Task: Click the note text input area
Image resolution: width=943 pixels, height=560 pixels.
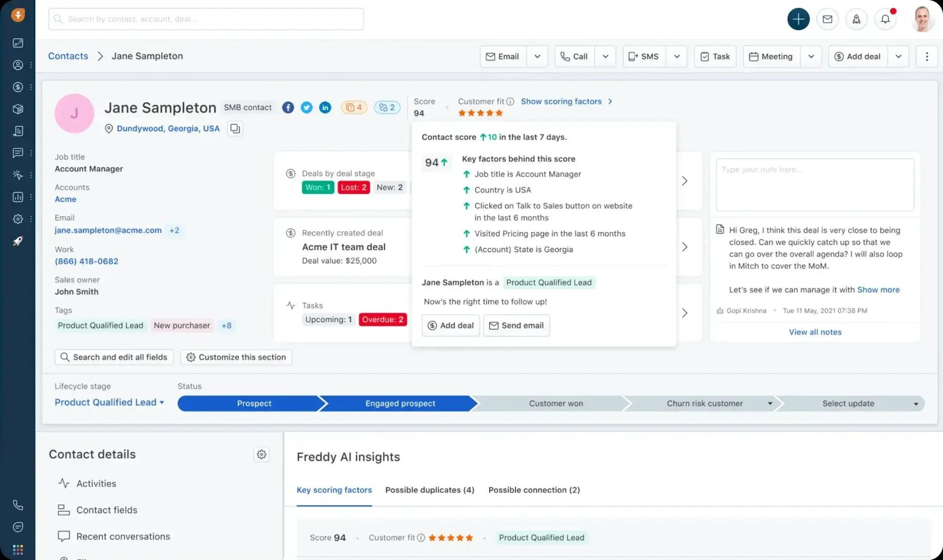Action: coord(814,184)
